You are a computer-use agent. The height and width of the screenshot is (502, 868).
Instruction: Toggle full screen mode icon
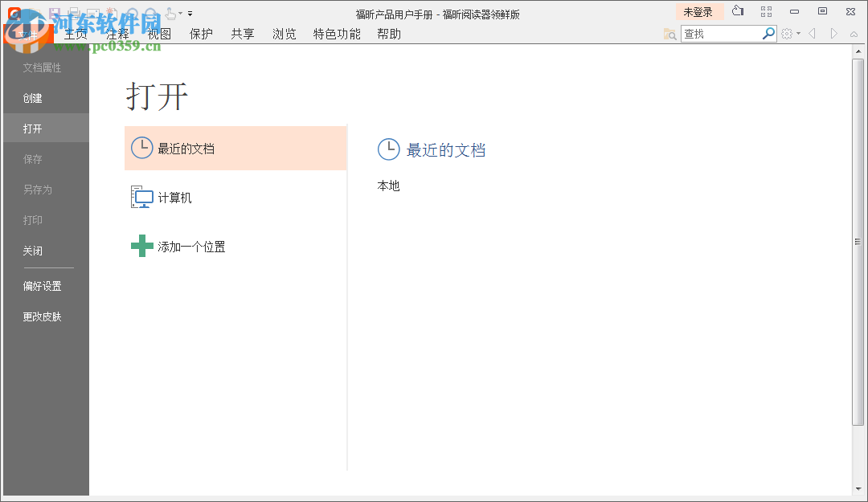click(x=766, y=11)
